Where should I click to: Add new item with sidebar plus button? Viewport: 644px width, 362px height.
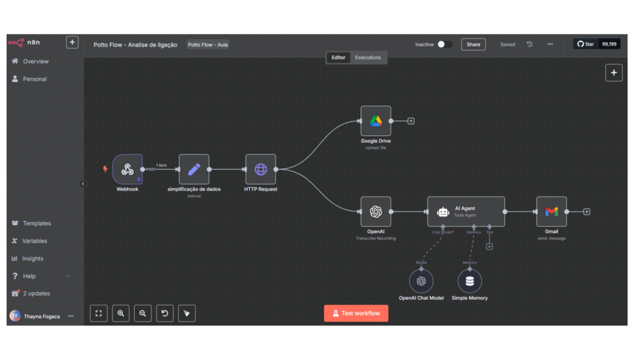pyautogui.click(x=72, y=42)
